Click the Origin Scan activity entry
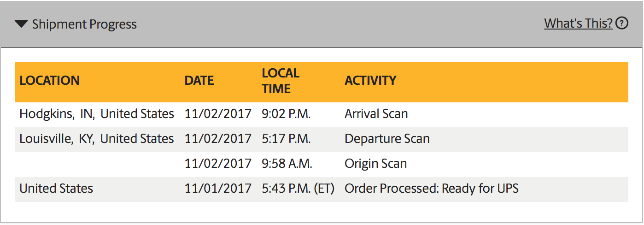The image size is (644, 225). click(375, 164)
